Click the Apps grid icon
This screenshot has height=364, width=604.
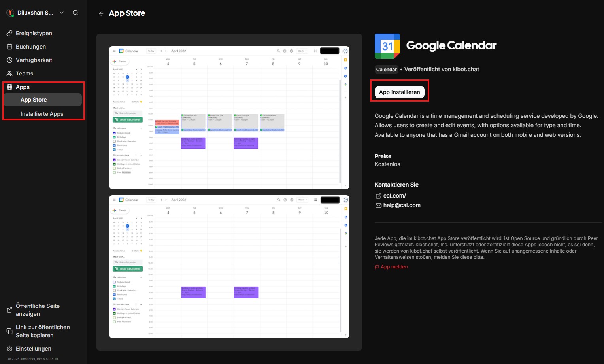[9, 87]
